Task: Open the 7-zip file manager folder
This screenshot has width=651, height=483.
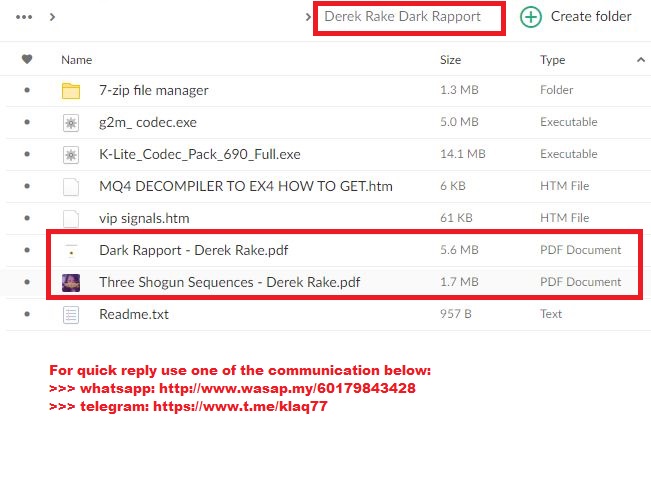Action: [154, 91]
